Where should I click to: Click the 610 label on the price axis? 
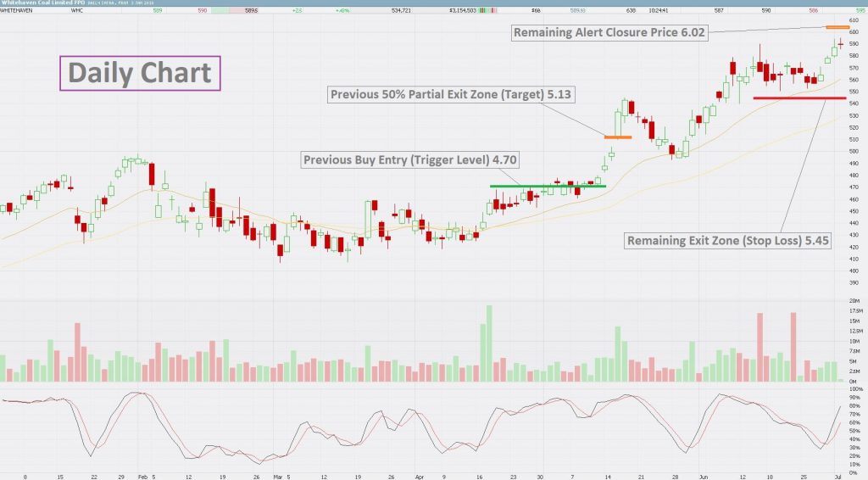click(854, 20)
